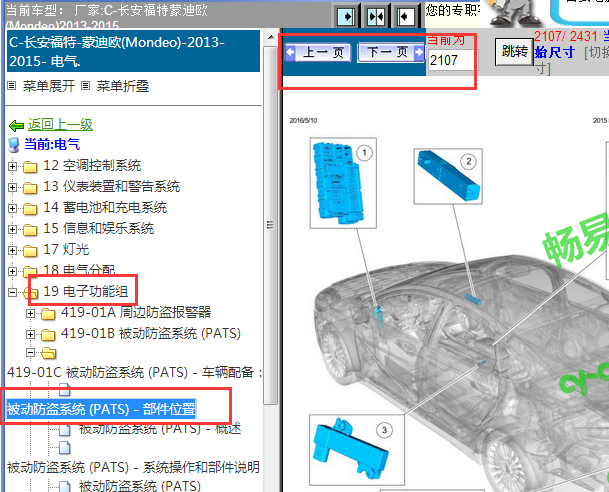Go to next page with 下一页 button

[391, 52]
